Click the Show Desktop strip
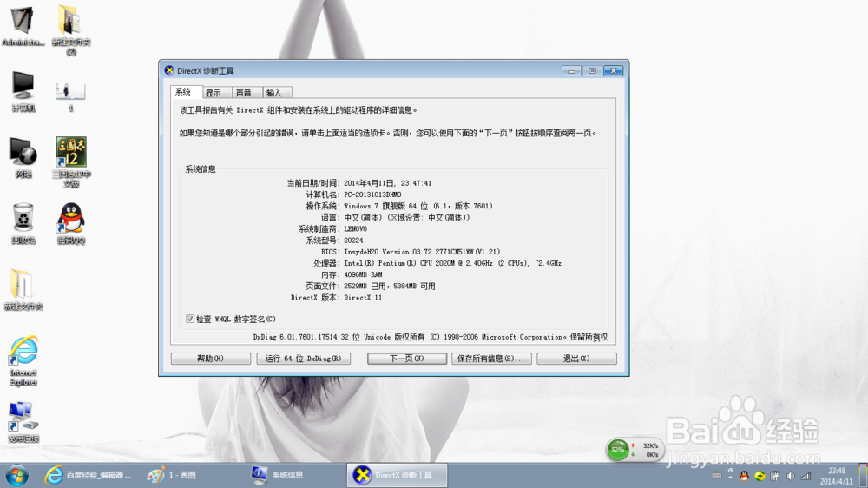This screenshot has width=868, height=488. tap(863, 475)
